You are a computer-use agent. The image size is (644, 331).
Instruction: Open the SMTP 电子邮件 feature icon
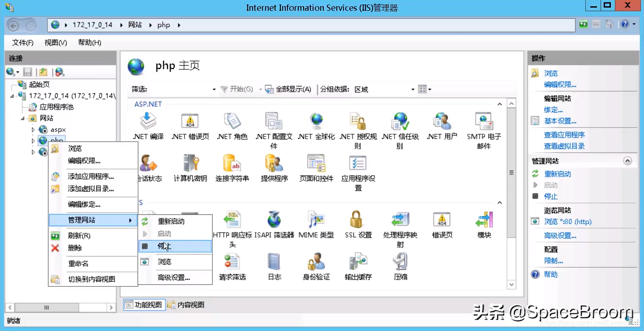click(484, 121)
